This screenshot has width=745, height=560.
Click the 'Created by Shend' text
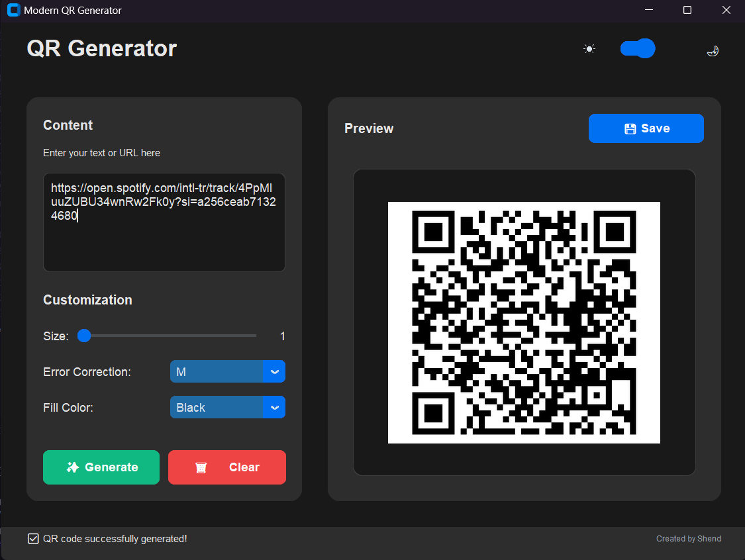point(689,539)
